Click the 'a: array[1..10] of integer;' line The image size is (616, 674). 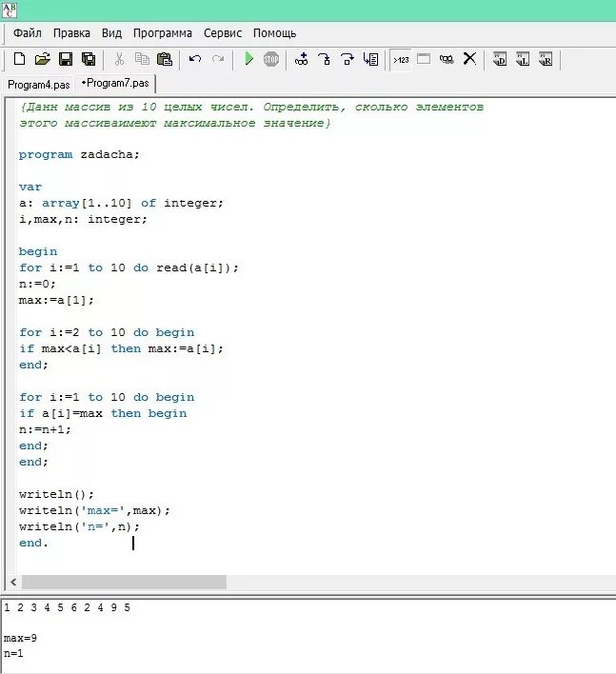coord(121,203)
